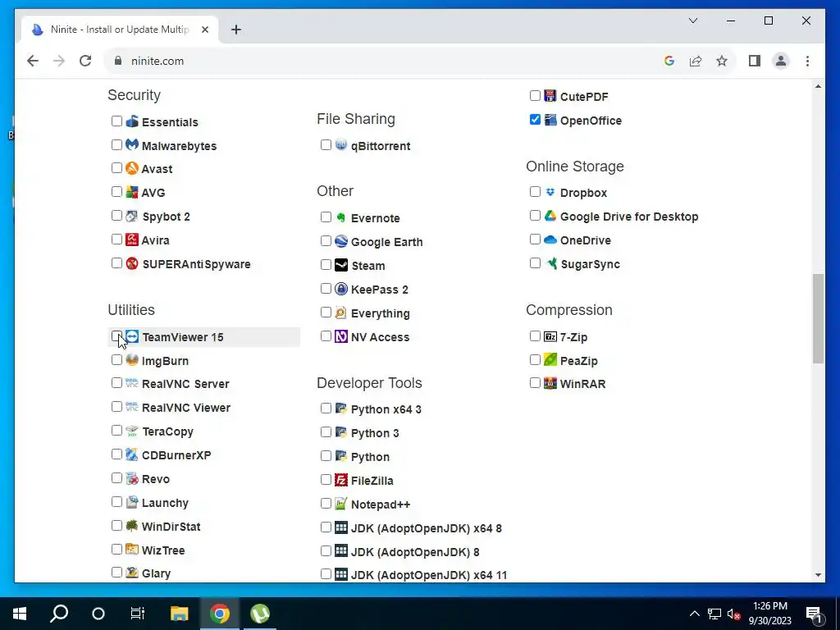Click the PeaZip icon

tap(550, 359)
